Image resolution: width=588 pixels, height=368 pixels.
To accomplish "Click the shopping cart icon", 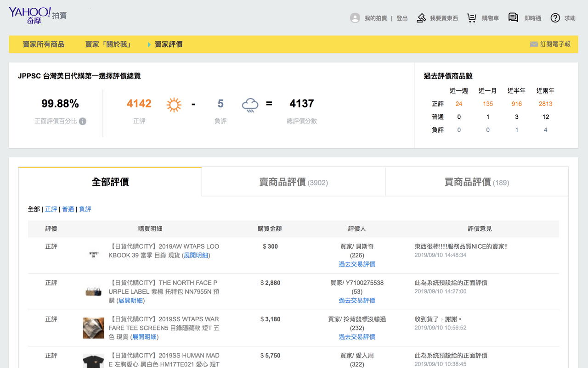I will [471, 18].
